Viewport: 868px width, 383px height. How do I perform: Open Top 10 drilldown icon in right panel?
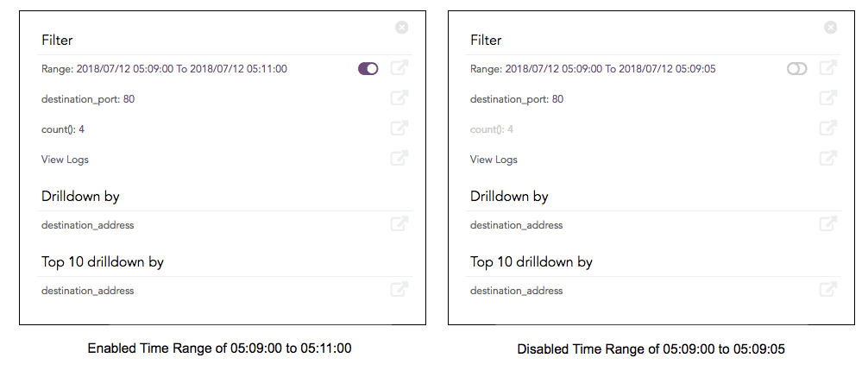pyautogui.click(x=827, y=290)
